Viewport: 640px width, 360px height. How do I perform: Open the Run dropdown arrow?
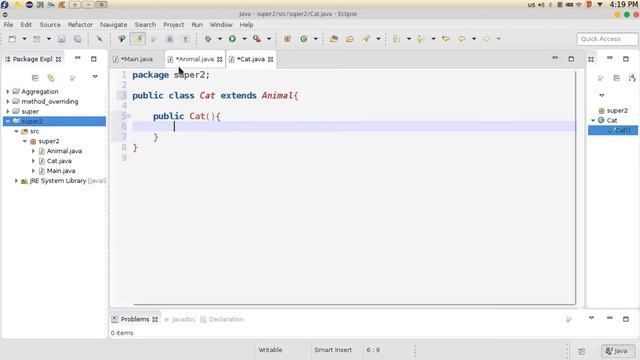pos(244,39)
